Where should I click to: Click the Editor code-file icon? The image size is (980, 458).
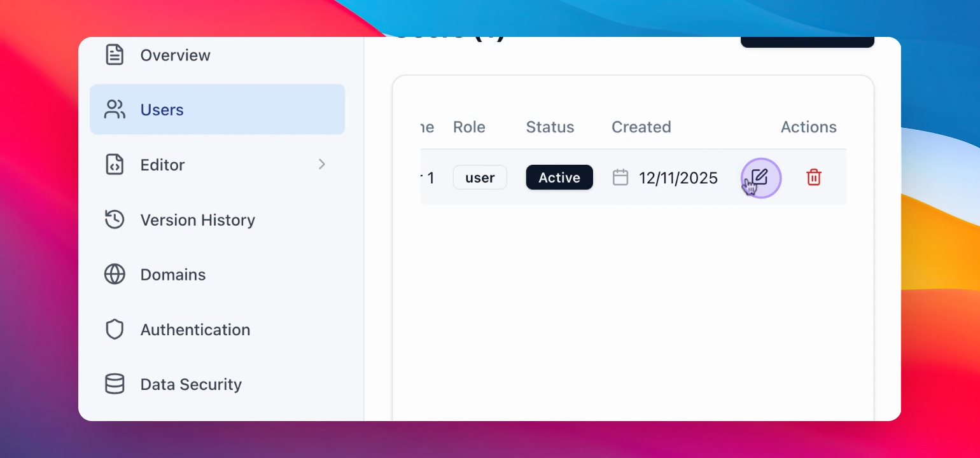click(115, 165)
